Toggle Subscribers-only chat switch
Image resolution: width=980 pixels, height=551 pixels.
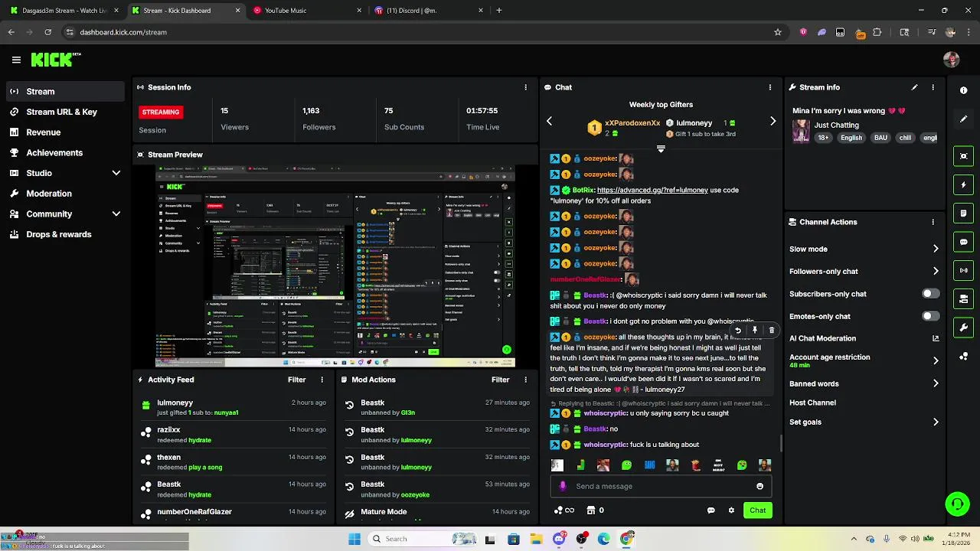point(930,294)
